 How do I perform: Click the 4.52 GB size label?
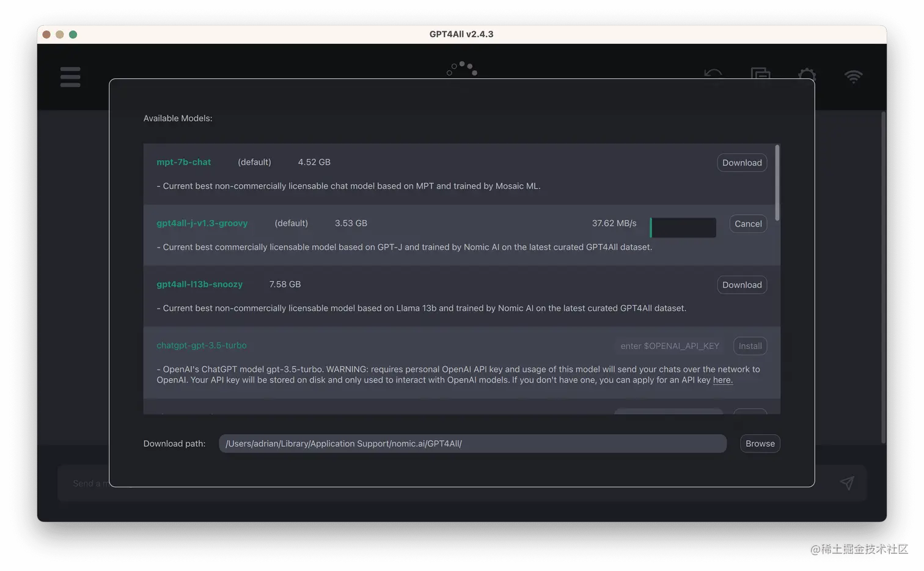coord(314,162)
